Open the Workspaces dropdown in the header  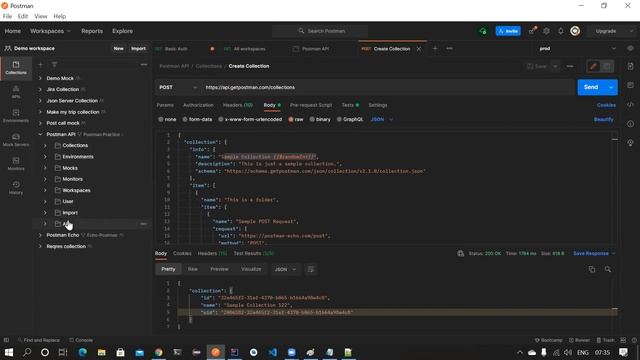click(50, 31)
